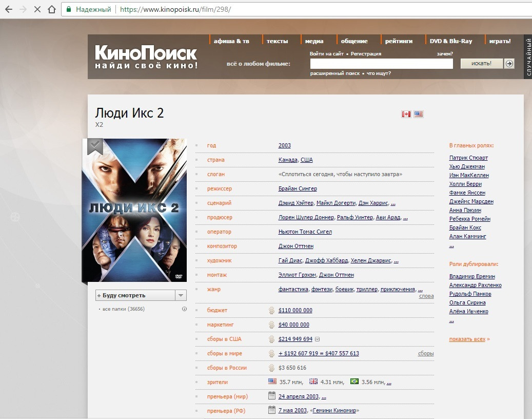Click the browser back arrow
Viewport: 532px width, 419px height.
point(9,9)
